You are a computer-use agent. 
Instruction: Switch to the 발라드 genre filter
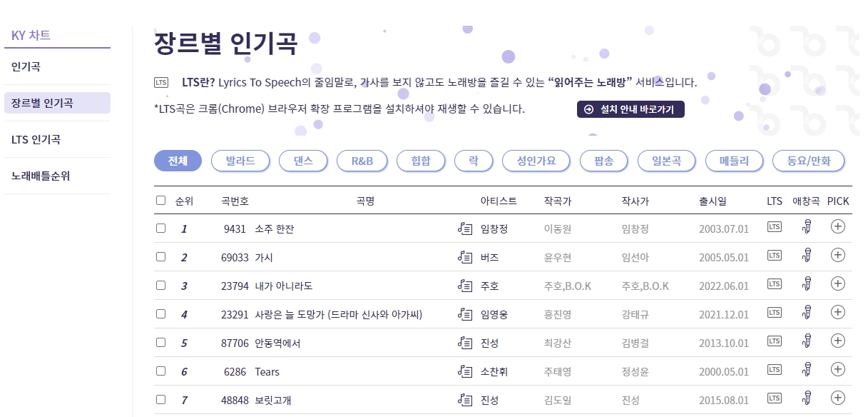[240, 161]
